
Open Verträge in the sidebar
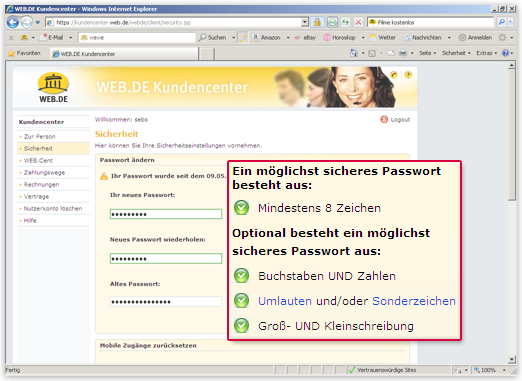tap(36, 196)
